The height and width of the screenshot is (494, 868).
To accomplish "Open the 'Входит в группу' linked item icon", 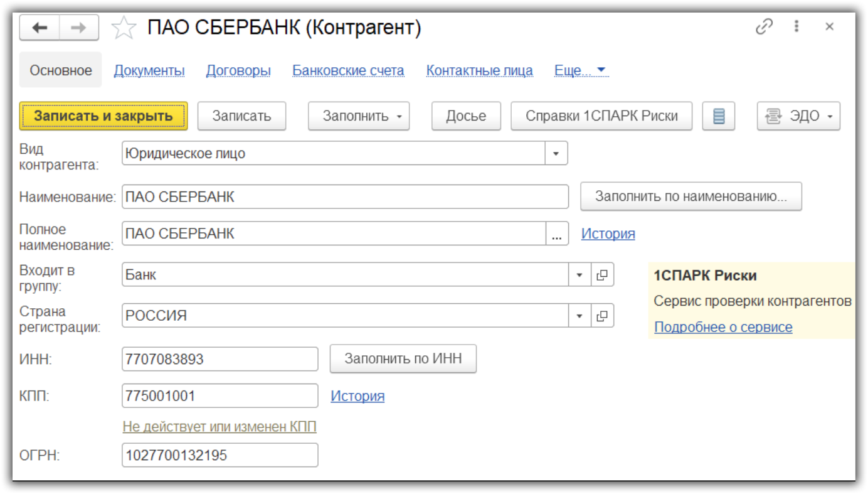I will (x=602, y=275).
